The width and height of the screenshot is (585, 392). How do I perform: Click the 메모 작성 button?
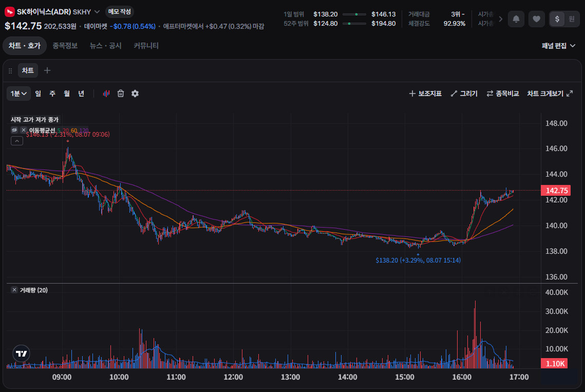(x=119, y=12)
